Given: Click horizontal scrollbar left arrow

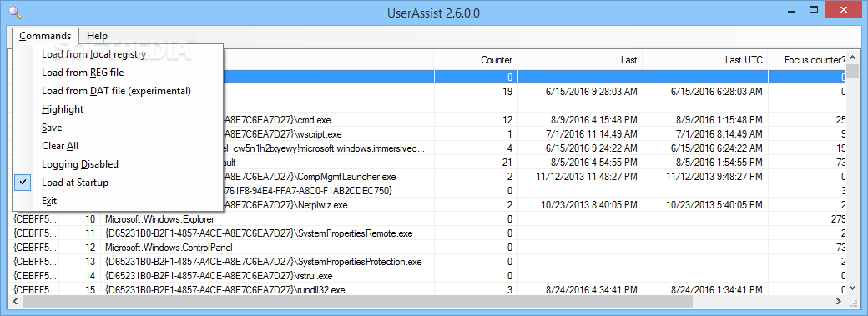Looking at the screenshot, I should tap(16, 302).
